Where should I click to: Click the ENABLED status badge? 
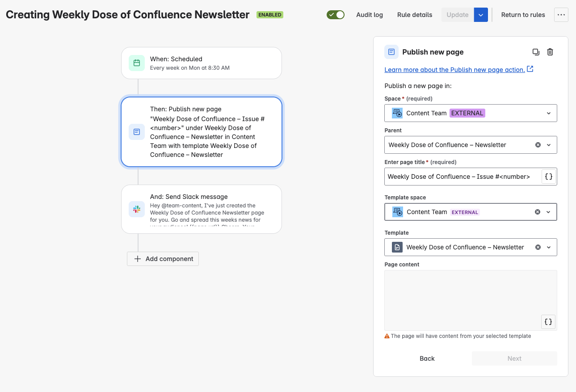pos(270,15)
